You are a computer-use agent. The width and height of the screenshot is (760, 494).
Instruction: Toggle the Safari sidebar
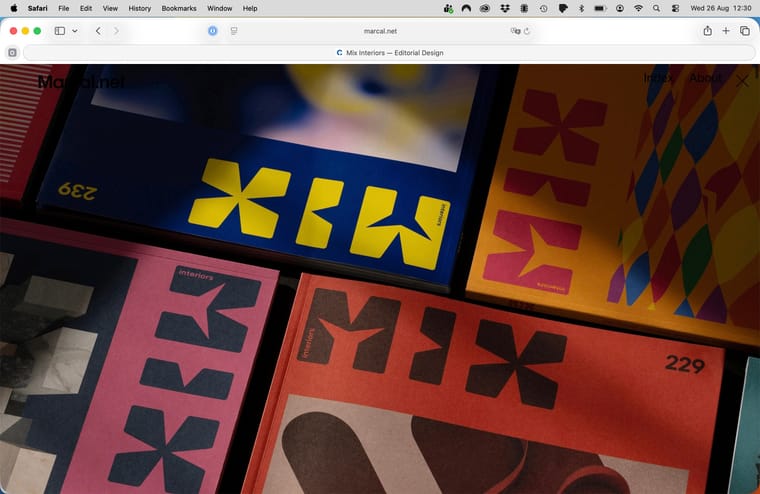pos(60,31)
